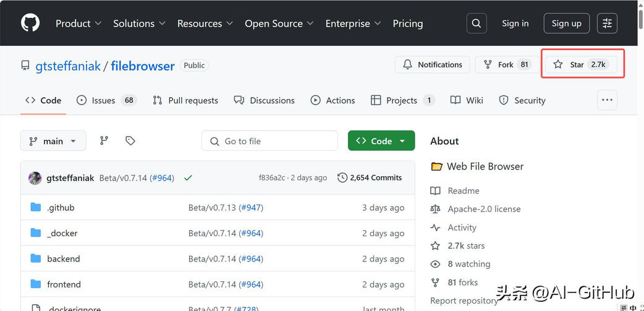Switch to the Security tab

[522, 100]
